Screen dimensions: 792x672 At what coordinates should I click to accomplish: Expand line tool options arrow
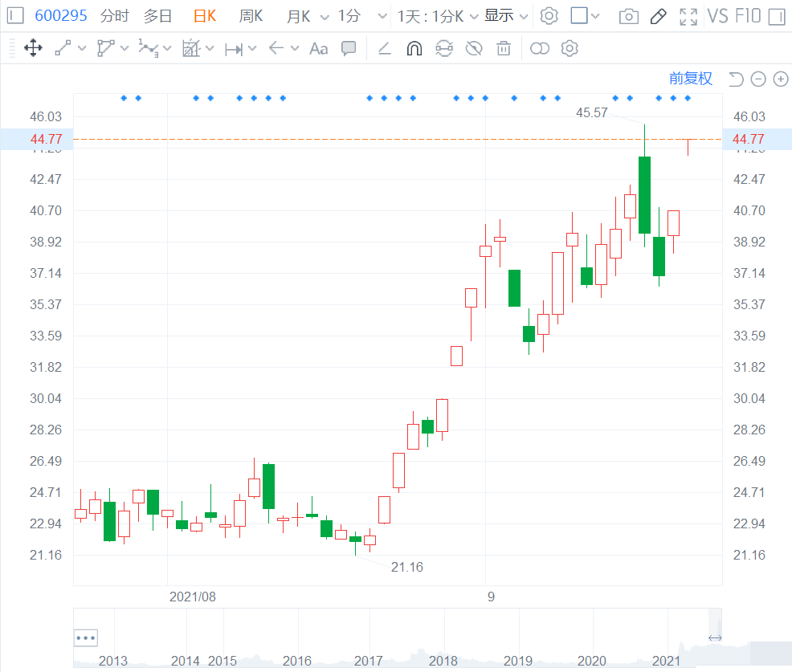click(82, 48)
